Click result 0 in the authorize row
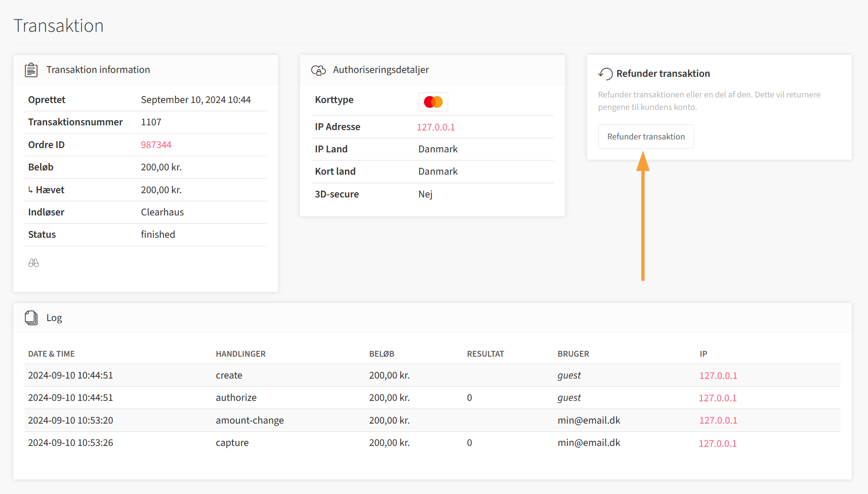 tap(469, 397)
